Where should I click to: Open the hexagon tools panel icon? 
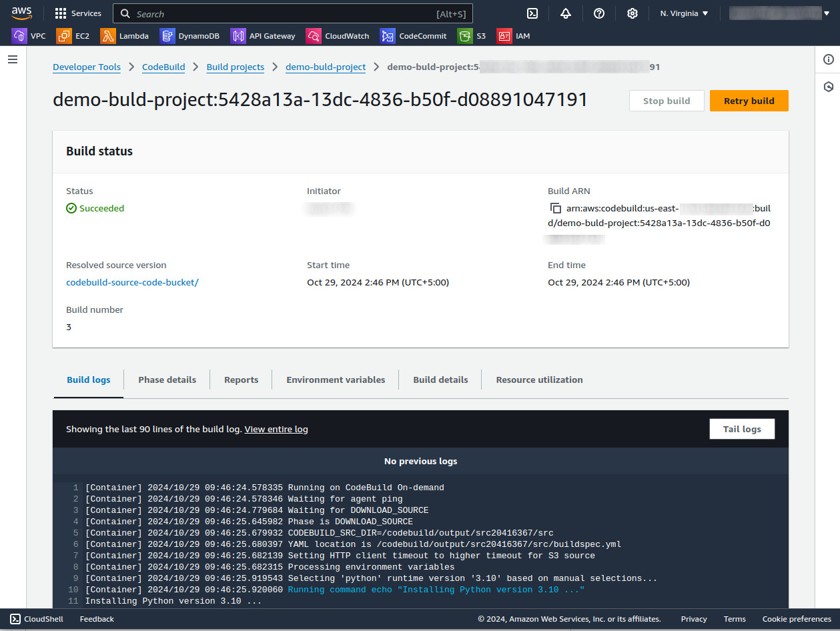(829, 87)
